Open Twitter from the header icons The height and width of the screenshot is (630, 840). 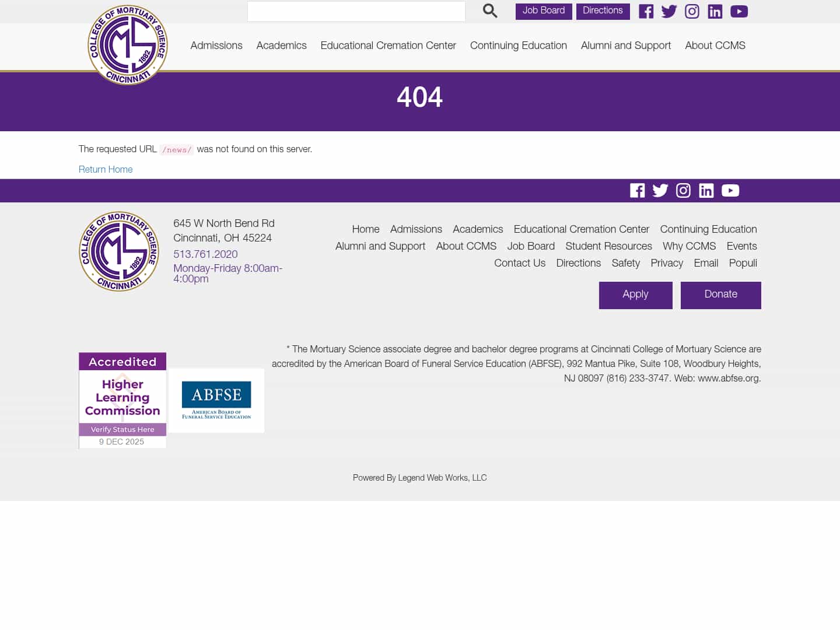(x=668, y=11)
